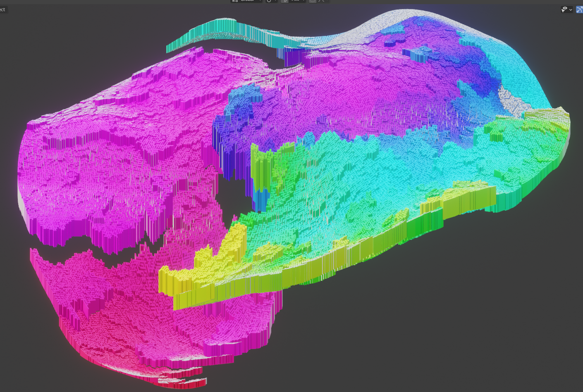Screen dimensions: 583x392
Task: Toggle the viewport gizmos button
Action: [x=579, y=9]
